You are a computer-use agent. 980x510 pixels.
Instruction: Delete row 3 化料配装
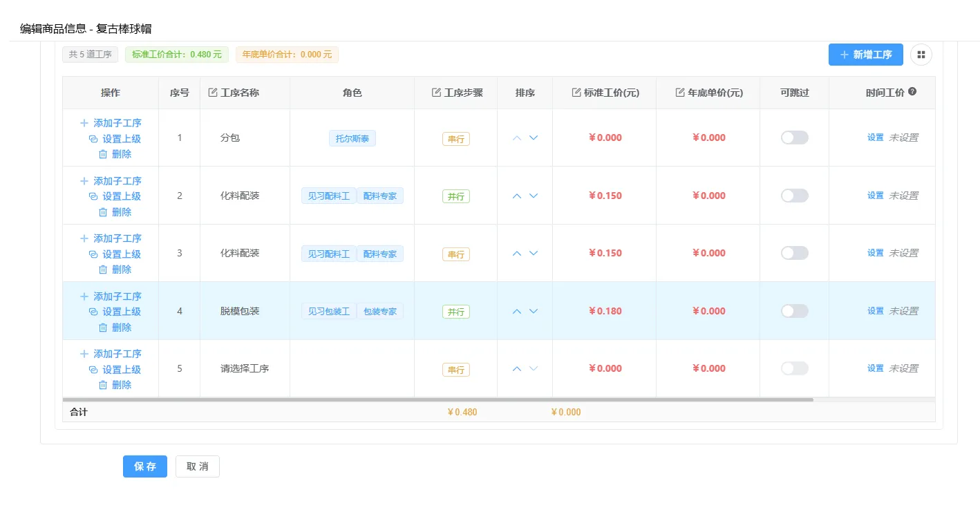coord(115,270)
